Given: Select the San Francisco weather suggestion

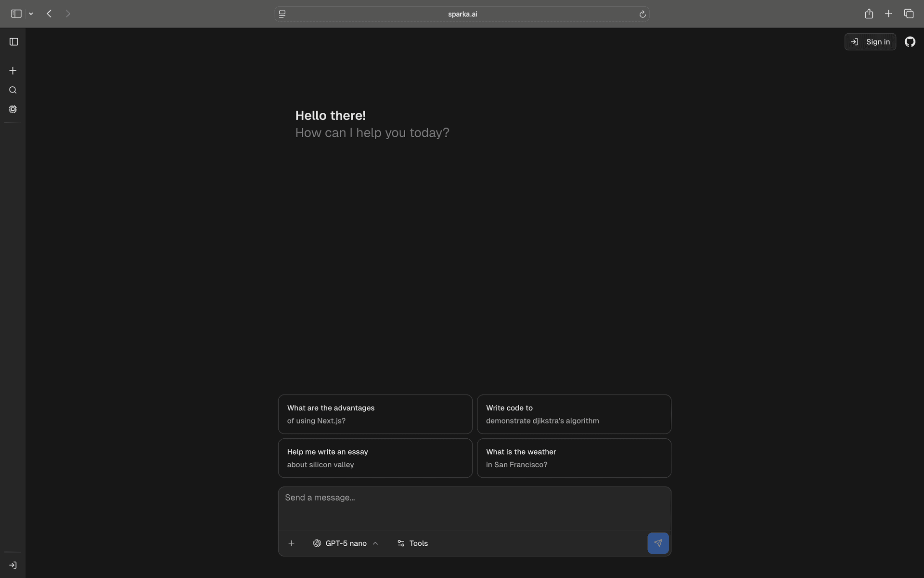Looking at the screenshot, I should coord(574,458).
